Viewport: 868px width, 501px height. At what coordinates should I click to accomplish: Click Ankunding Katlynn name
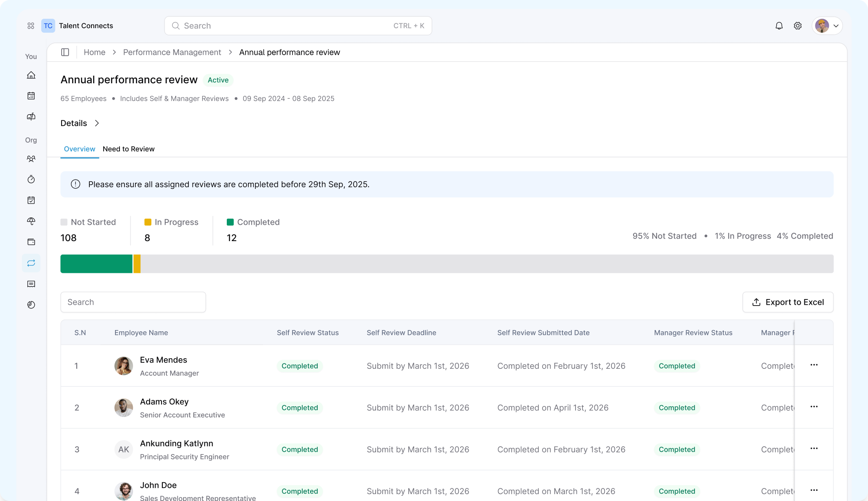[x=177, y=443]
